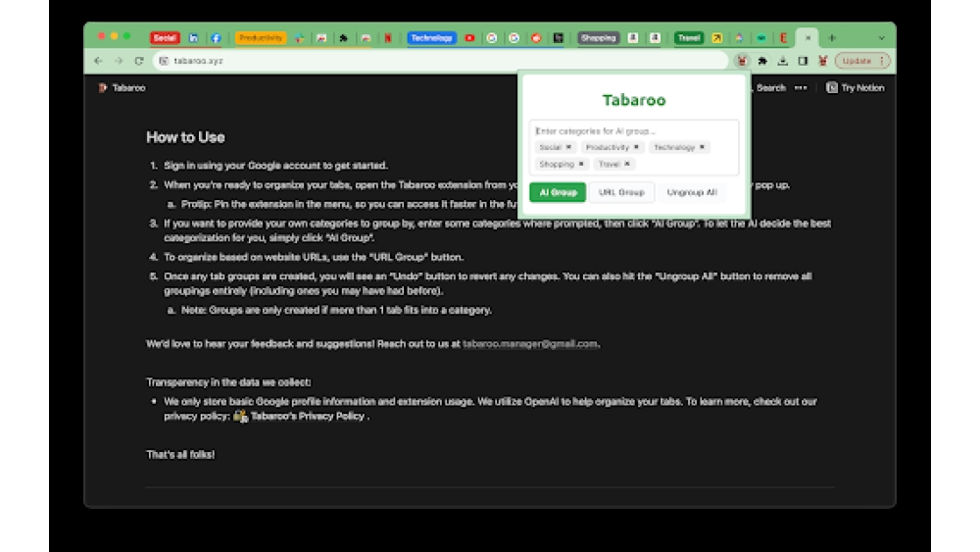Viewport: 980px width, 552px height.
Task: Click the Tabaroo icon next to the Update button
Action: tap(823, 61)
